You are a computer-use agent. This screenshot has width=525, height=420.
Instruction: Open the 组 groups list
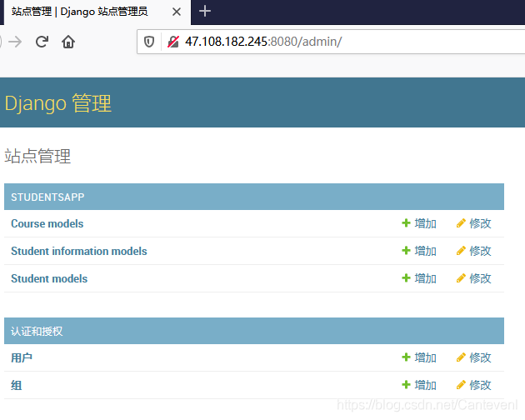coord(17,385)
